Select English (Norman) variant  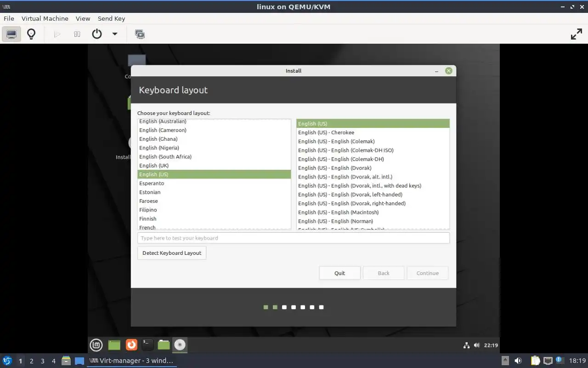[373, 221]
